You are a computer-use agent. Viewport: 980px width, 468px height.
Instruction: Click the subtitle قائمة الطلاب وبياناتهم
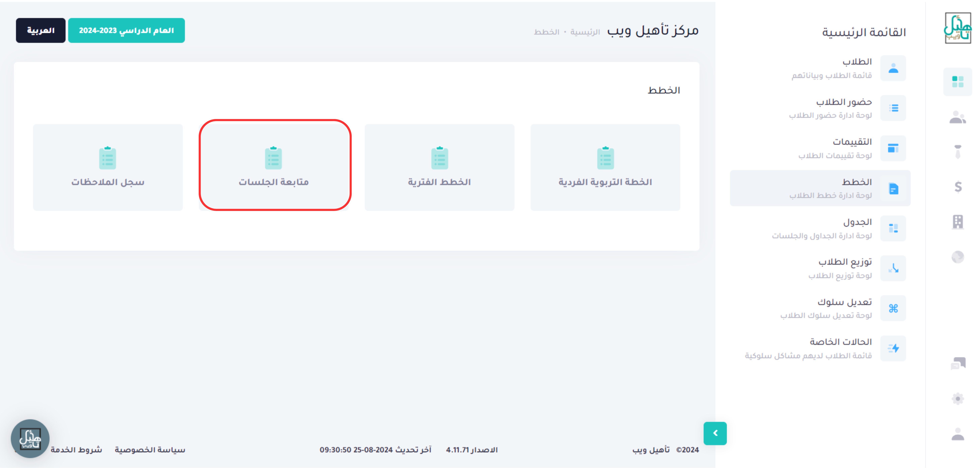click(832, 75)
